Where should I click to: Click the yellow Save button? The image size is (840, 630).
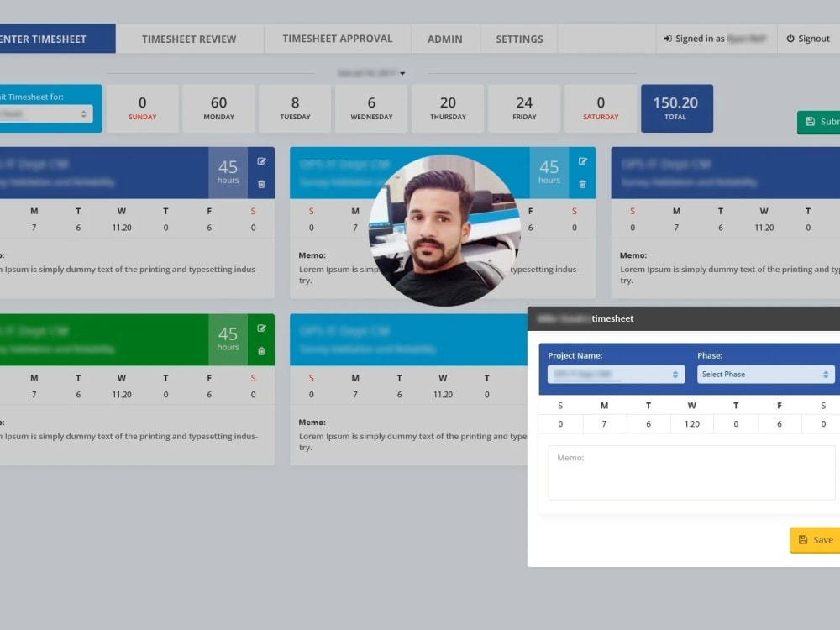[x=816, y=540]
